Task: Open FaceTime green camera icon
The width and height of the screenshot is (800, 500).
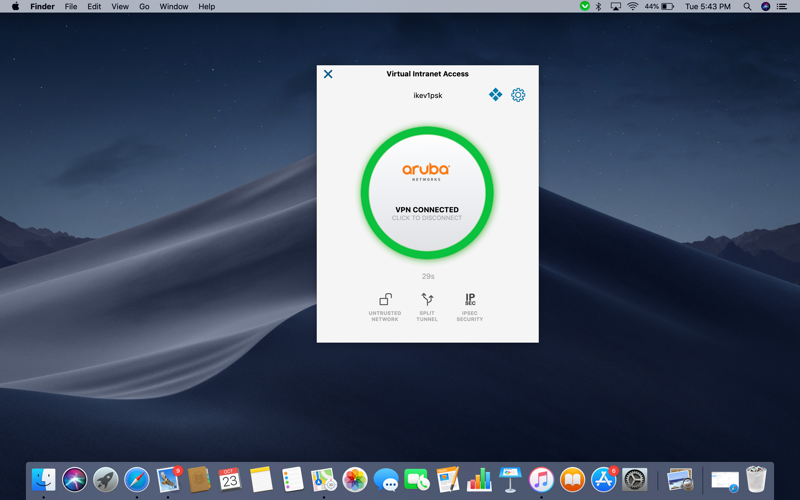Action: click(x=417, y=480)
